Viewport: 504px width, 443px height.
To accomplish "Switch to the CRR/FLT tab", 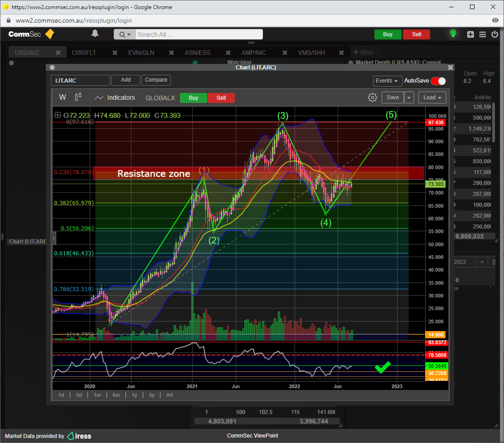I will pyautogui.click(x=84, y=53).
